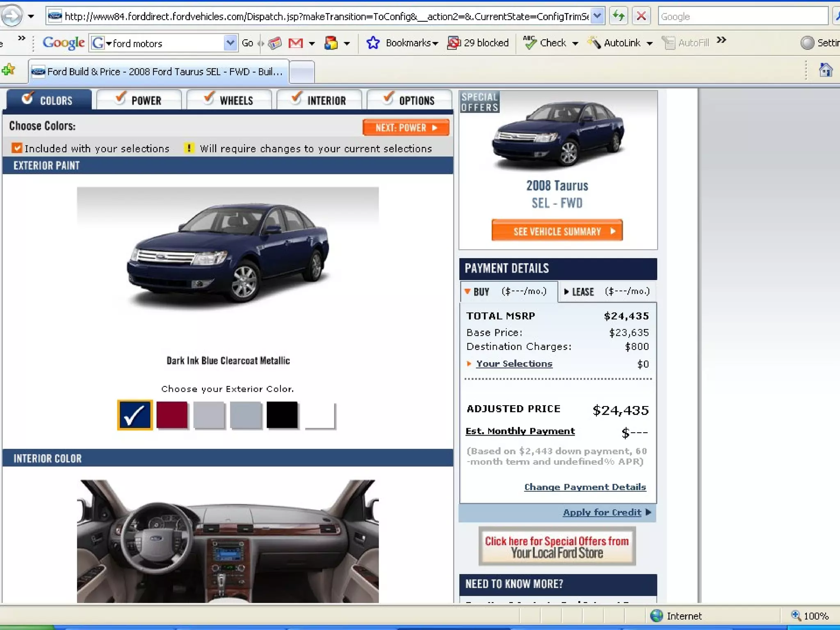Click the browser refresh icon

click(618, 16)
